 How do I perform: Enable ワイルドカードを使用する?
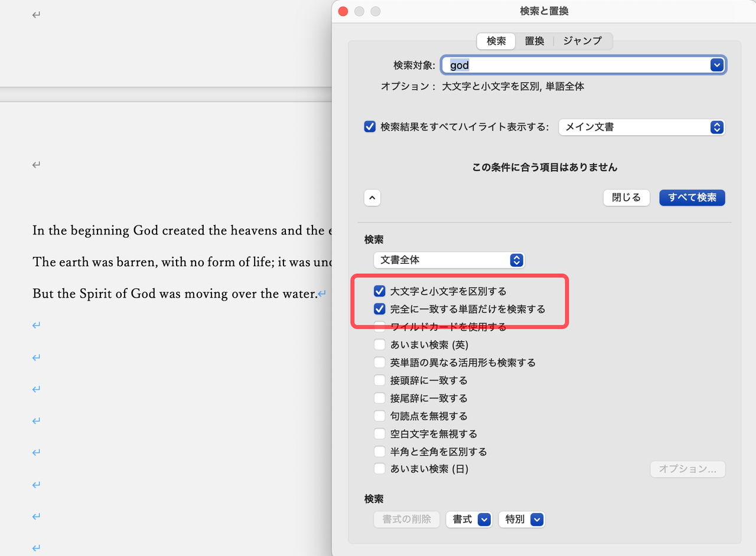point(379,326)
